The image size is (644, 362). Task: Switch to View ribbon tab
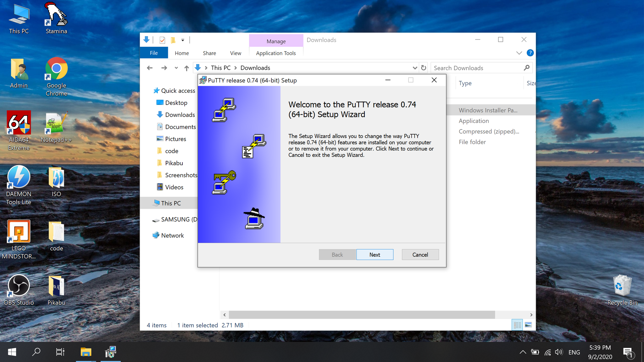point(236,53)
